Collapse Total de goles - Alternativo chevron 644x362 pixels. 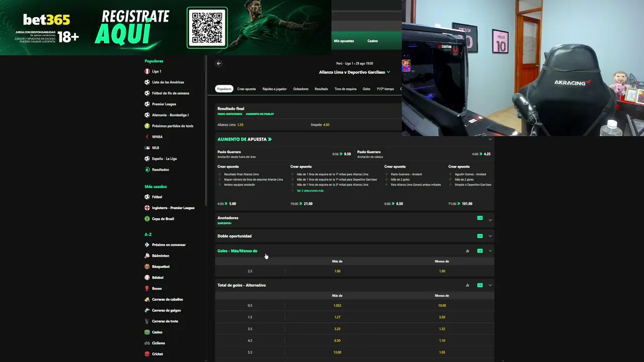tap(490, 285)
